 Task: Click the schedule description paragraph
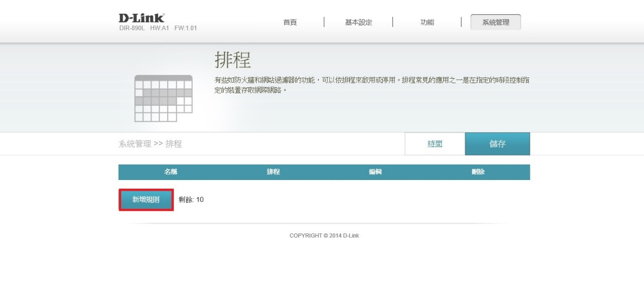tap(372, 85)
